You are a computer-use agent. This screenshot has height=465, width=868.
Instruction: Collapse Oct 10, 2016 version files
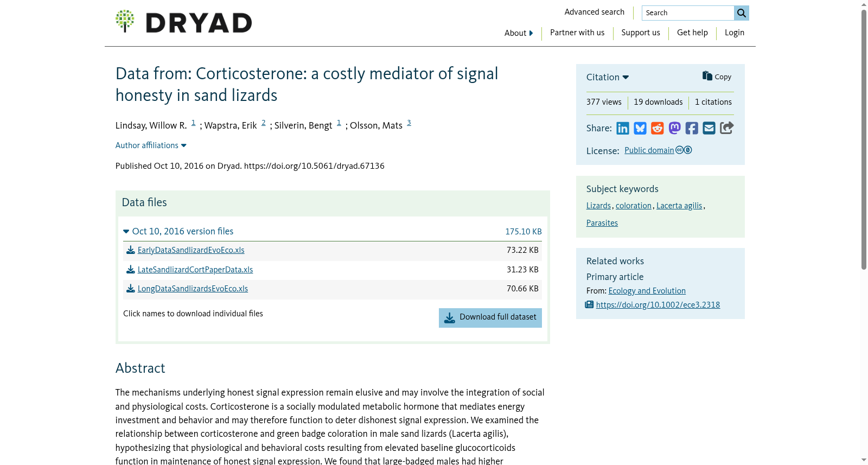pyautogui.click(x=178, y=231)
